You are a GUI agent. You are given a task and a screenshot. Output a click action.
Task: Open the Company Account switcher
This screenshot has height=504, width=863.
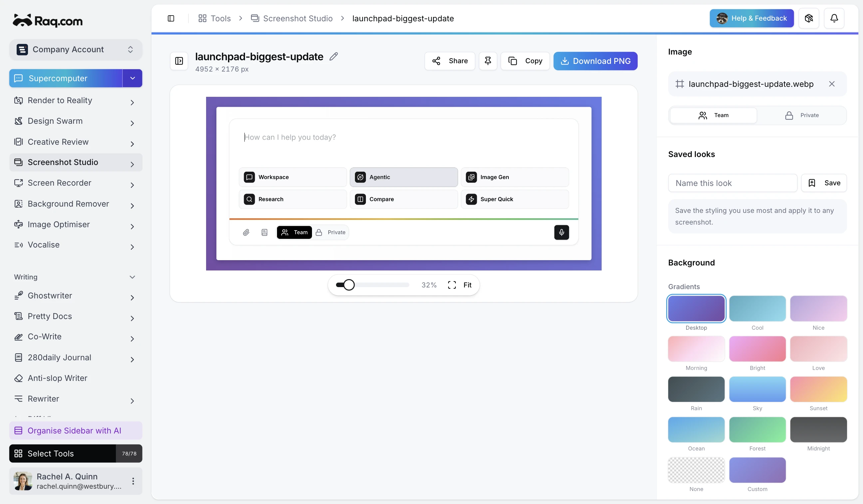point(75,50)
